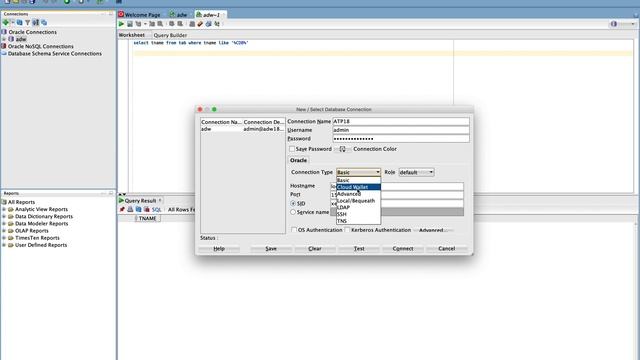Expand User Defined Reports folder

point(4,245)
